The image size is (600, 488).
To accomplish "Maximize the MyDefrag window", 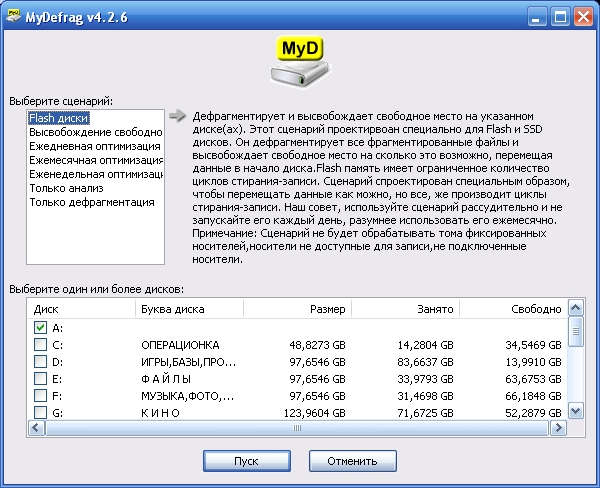I will coord(560,17).
